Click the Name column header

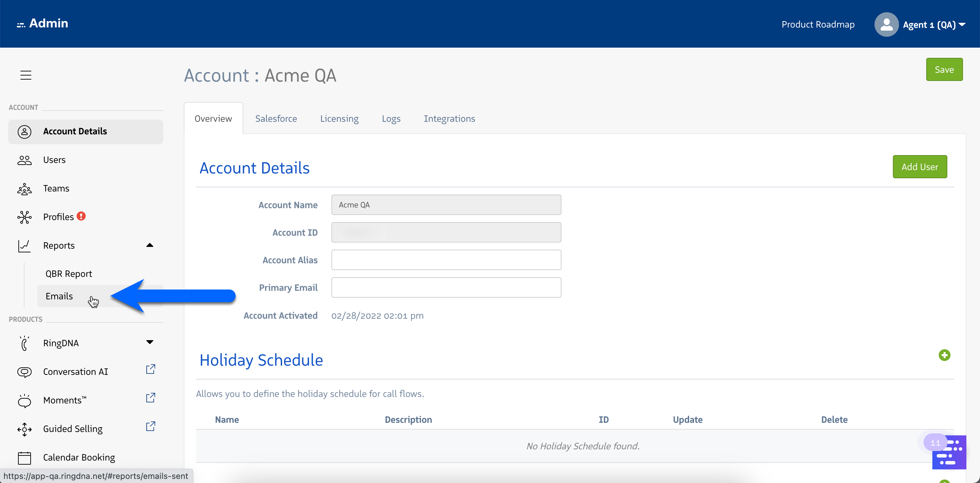point(227,419)
